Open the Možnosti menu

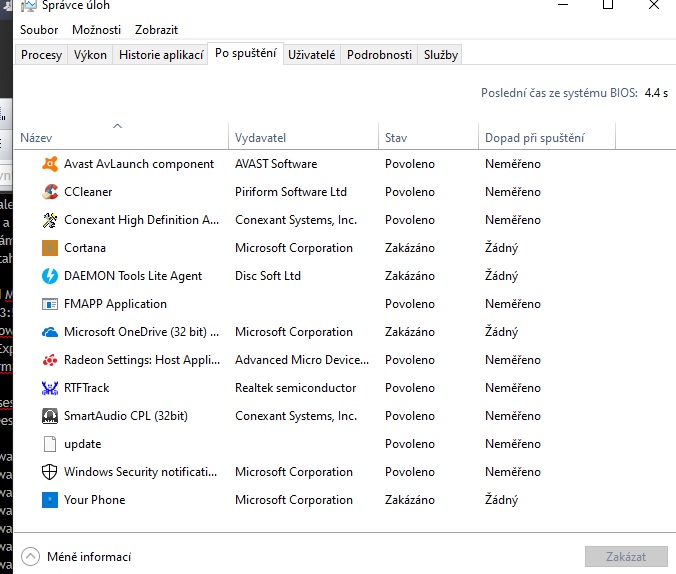click(x=96, y=30)
